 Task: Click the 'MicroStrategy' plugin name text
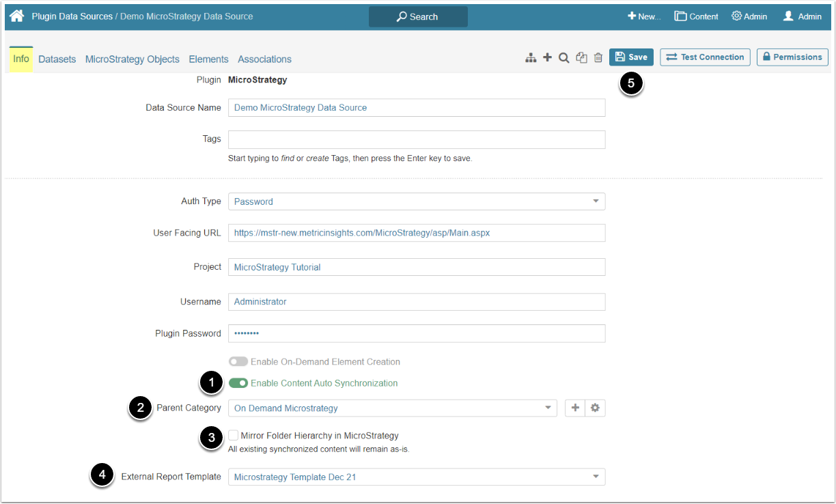pyautogui.click(x=257, y=80)
